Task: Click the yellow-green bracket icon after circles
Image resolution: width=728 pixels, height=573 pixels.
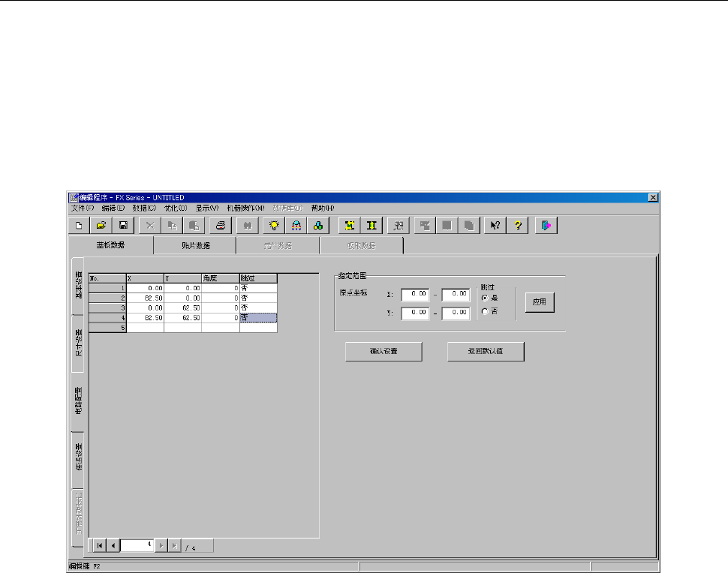Action: (x=350, y=226)
